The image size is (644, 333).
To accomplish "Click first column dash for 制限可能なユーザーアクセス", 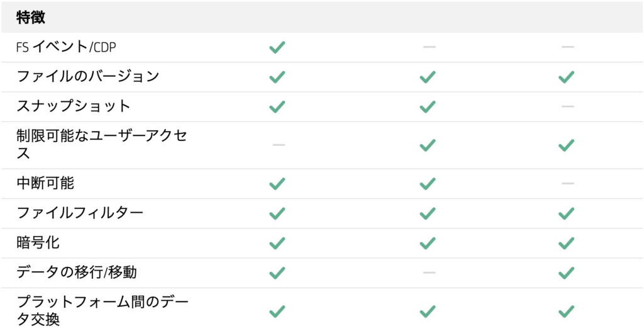I will 279,145.
